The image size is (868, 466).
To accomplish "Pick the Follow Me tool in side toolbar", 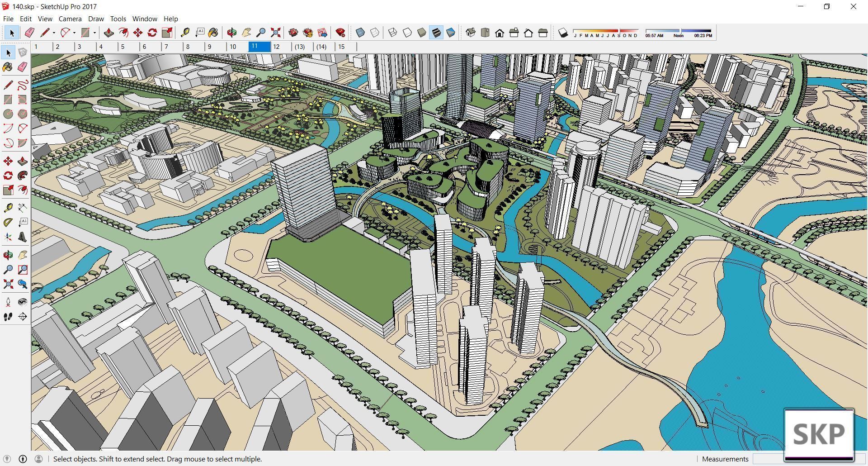I will [23, 176].
